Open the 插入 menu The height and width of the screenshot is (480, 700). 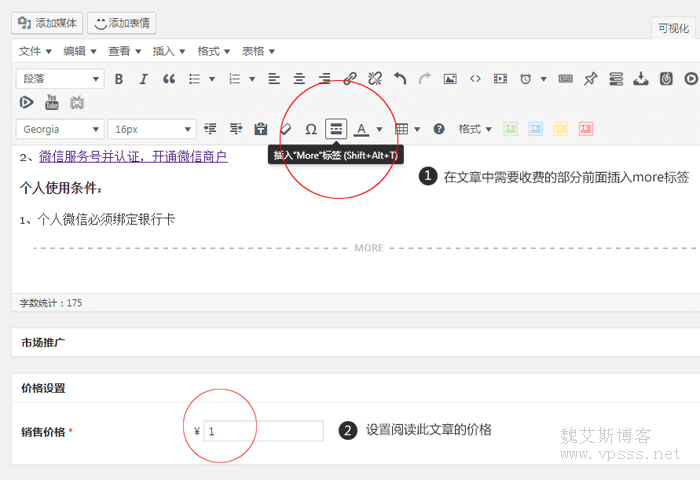click(168, 51)
